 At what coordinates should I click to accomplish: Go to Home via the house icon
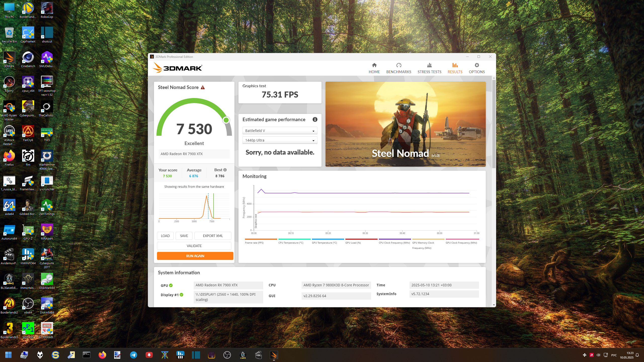374,65
